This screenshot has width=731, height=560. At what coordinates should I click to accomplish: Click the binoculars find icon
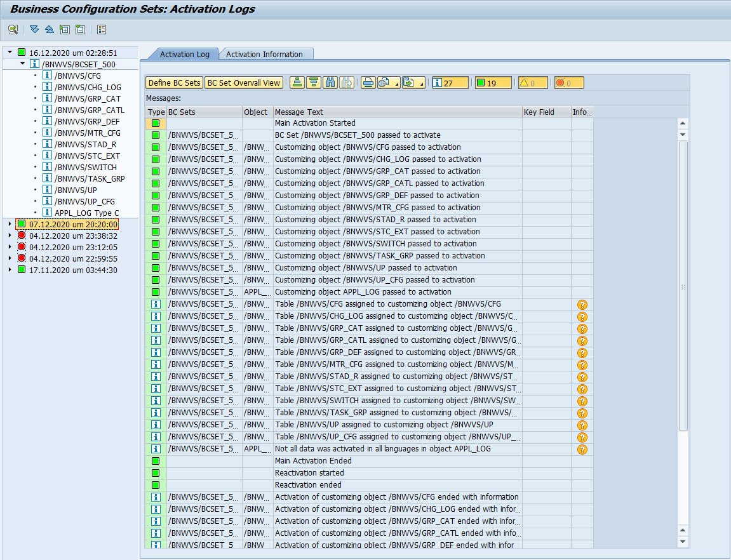click(330, 83)
